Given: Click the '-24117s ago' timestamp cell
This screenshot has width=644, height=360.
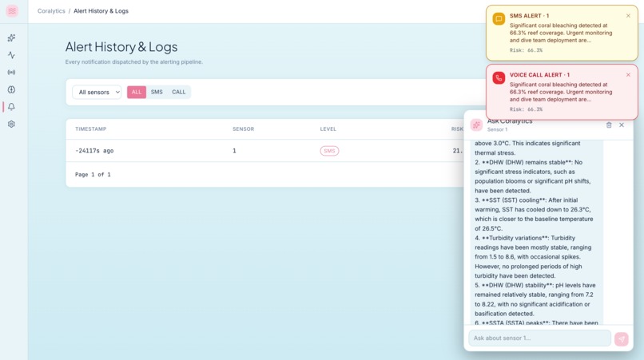Looking at the screenshot, I should (x=94, y=151).
